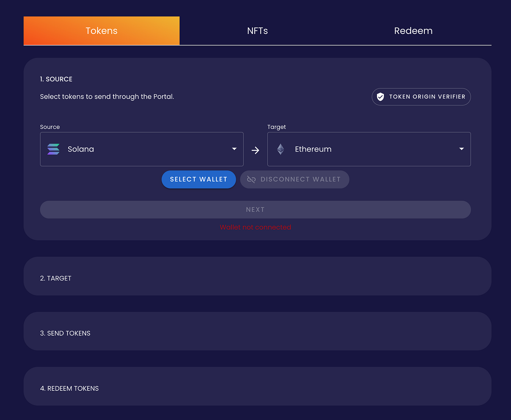Expand the Source dropdown arrow
This screenshot has width=511, height=420.
234,149
